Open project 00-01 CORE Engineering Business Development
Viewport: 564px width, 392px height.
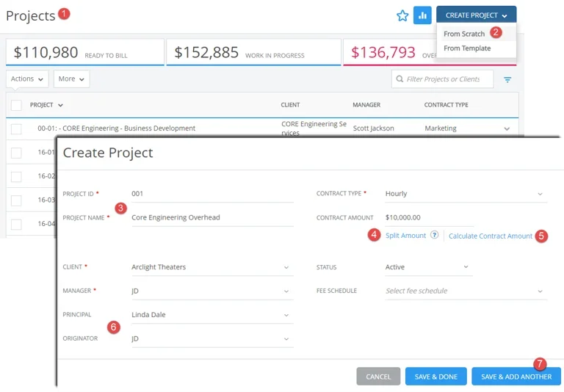pos(117,128)
